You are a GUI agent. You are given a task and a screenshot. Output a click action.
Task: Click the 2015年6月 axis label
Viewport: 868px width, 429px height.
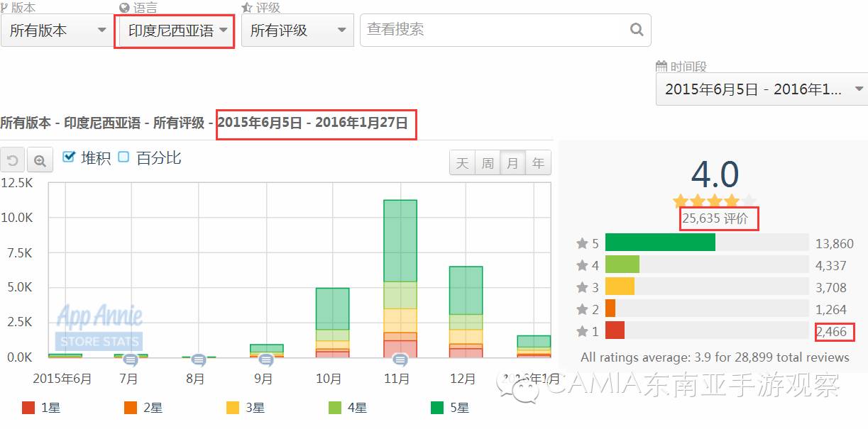pyautogui.click(x=62, y=379)
